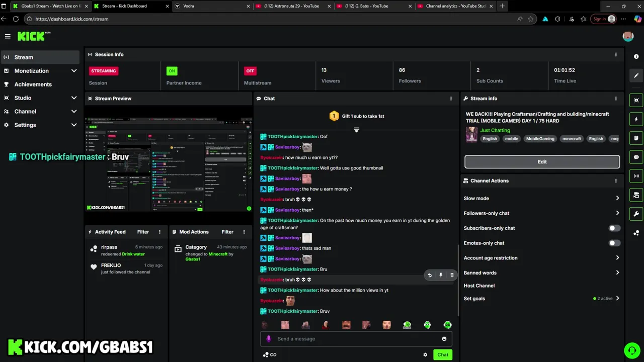The width and height of the screenshot is (644, 362).
Task: Open Mod Actions Filter
Action: [227, 232]
